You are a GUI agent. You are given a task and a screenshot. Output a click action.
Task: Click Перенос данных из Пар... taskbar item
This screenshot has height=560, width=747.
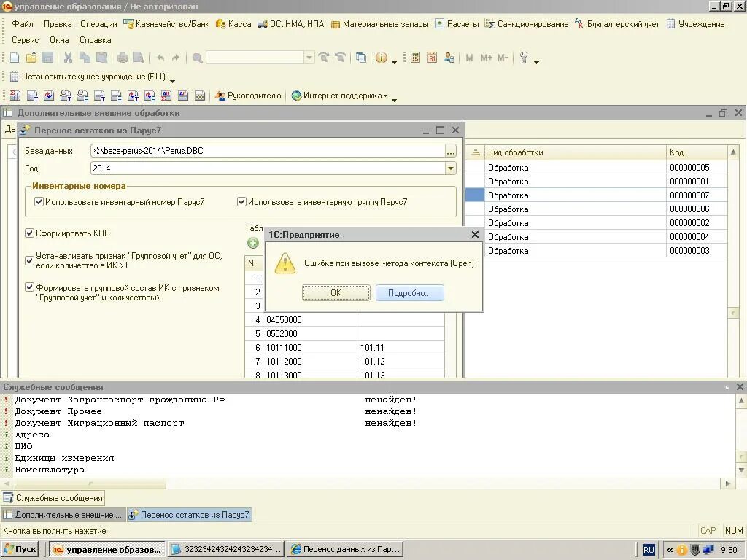click(345, 549)
